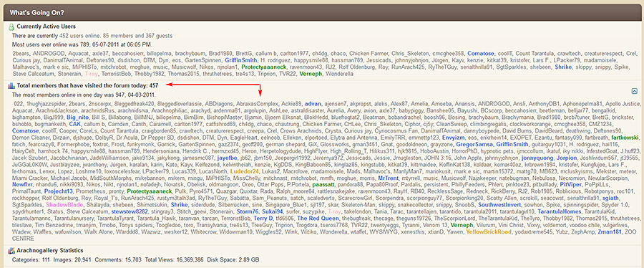
Task: Open Storm76's member profile
Action: pos(248,211)
